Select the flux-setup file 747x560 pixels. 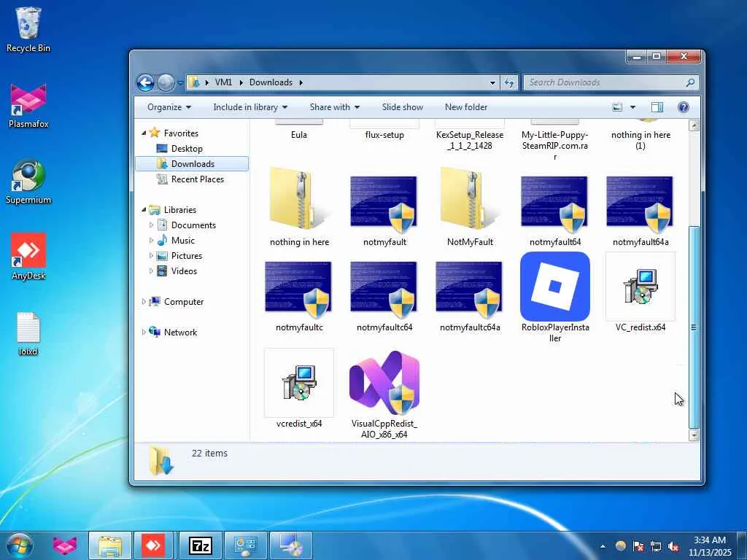pos(384,130)
